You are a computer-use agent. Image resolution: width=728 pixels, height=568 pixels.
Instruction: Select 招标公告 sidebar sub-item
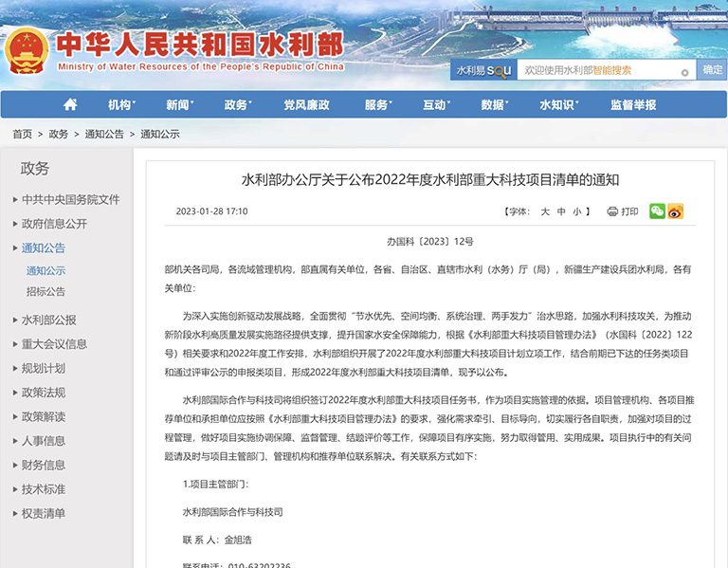[45, 292]
